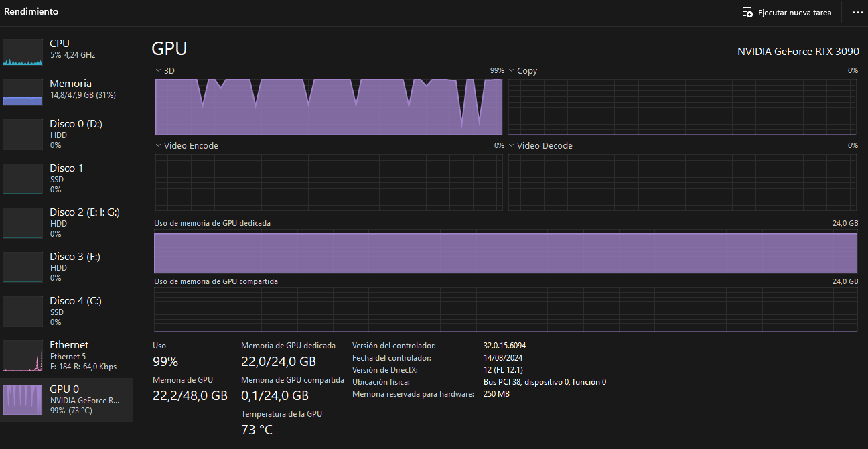868x449 pixels.
Task: Click the Rendimiento header
Action: pyautogui.click(x=31, y=11)
